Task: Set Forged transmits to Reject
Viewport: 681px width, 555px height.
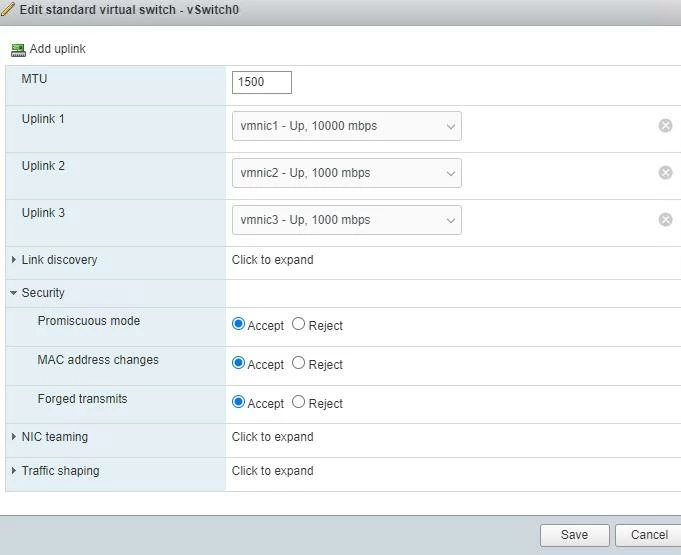Action: [x=298, y=402]
